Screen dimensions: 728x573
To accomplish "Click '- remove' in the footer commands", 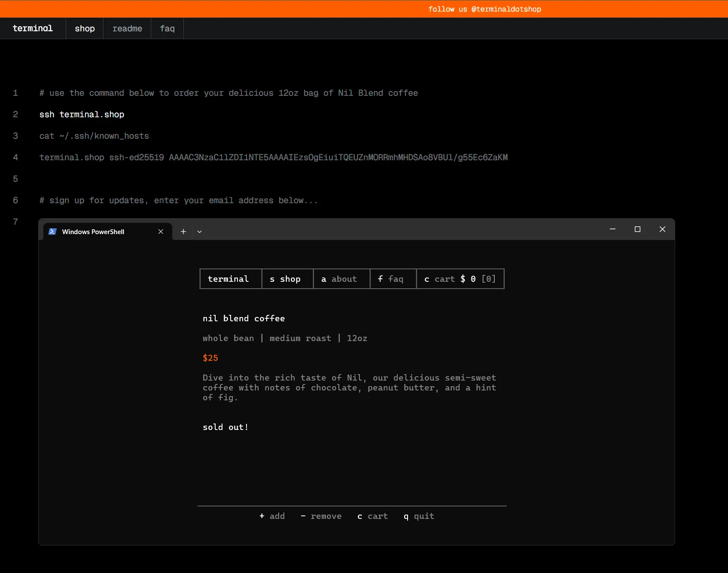I will tap(321, 516).
